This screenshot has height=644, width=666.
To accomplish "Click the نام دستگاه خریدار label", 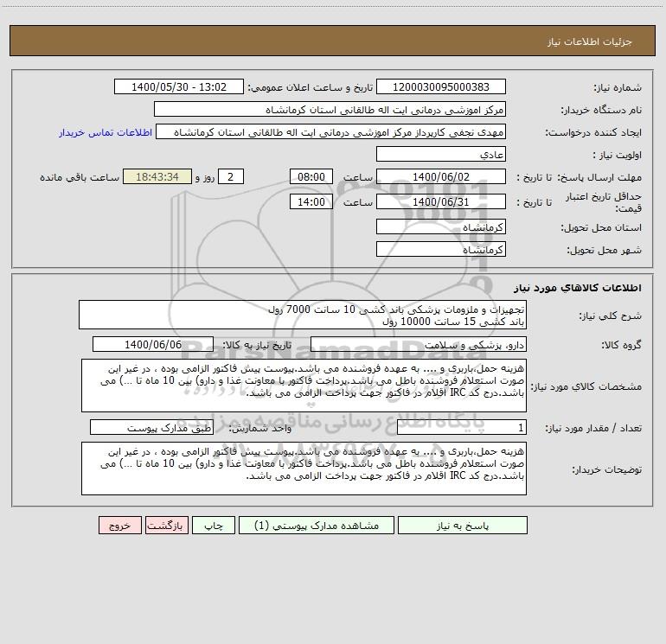I will [x=601, y=110].
